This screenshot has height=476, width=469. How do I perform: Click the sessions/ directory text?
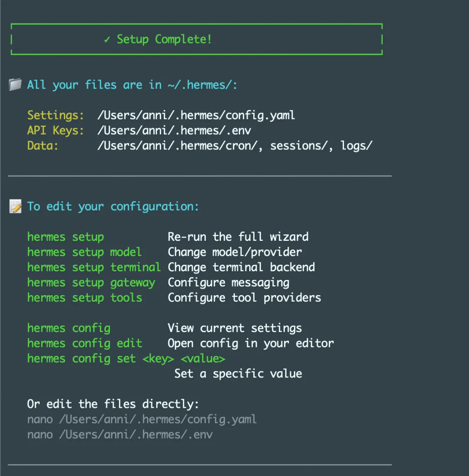[299, 146]
